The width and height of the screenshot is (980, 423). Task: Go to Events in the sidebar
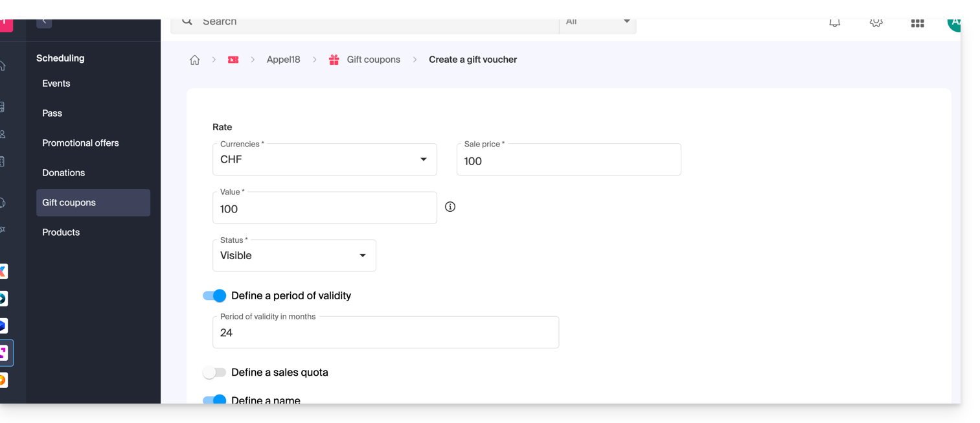tap(56, 84)
